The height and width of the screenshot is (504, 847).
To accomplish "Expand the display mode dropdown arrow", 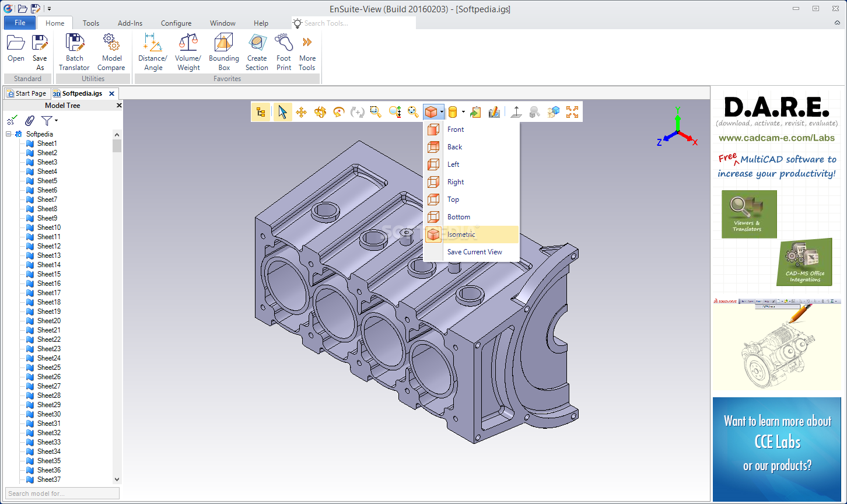I will [x=463, y=112].
